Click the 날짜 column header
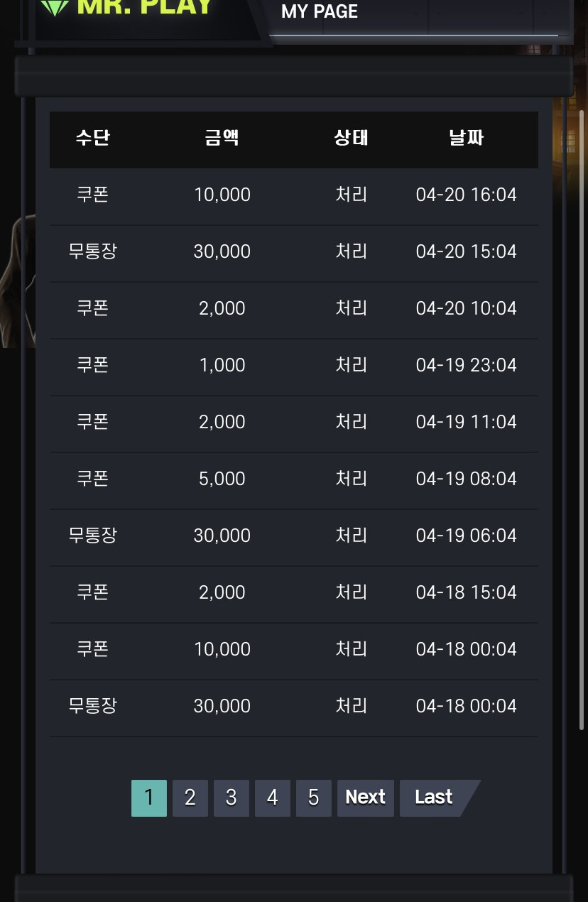588x902 pixels. [x=467, y=138]
